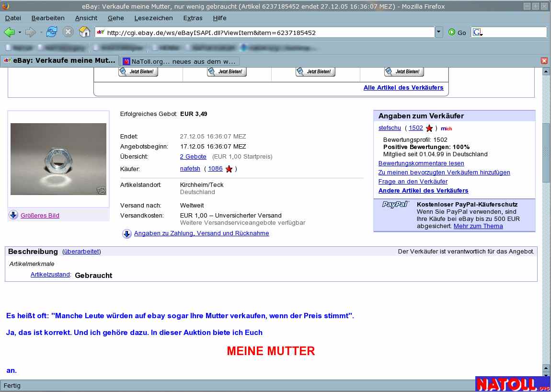Click the hex nut item thumbnail
The width and height of the screenshot is (551, 392).
[x=58, y=159]
